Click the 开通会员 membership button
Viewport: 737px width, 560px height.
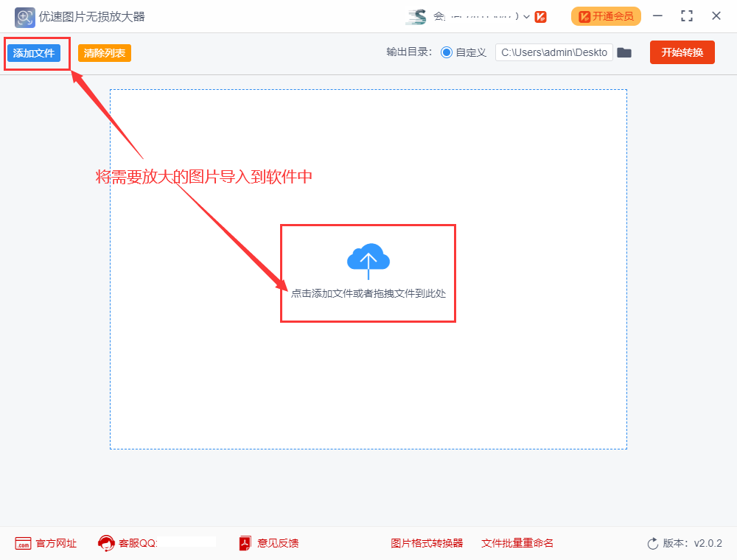pos(606,15)
